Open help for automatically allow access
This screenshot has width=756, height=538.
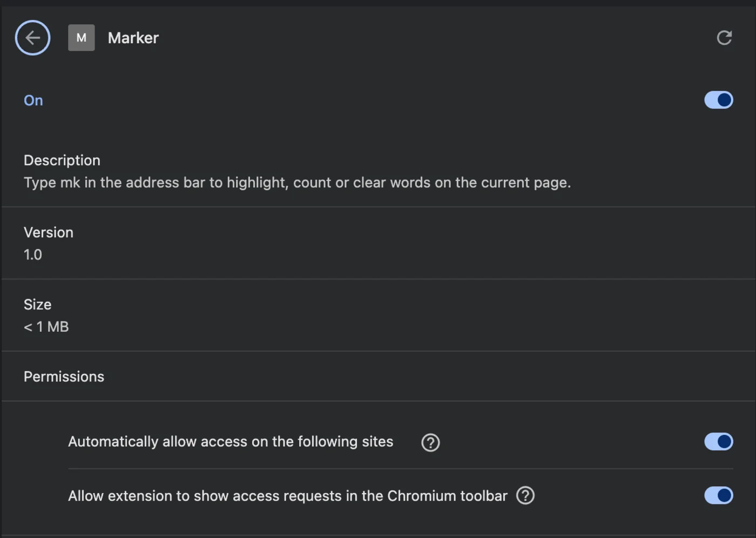tap(430, 442)
